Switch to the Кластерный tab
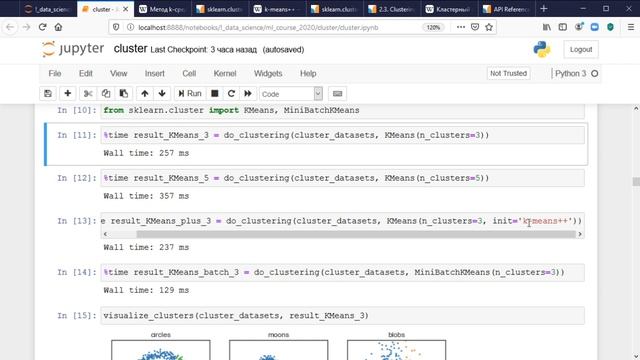640x360 pixels. [x=448, y=9]
